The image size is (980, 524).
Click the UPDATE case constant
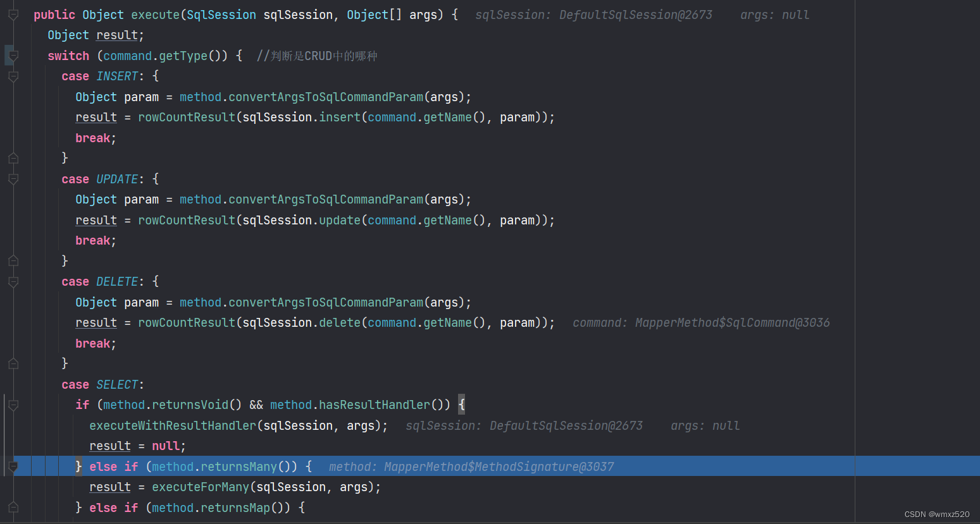(117, 180)
